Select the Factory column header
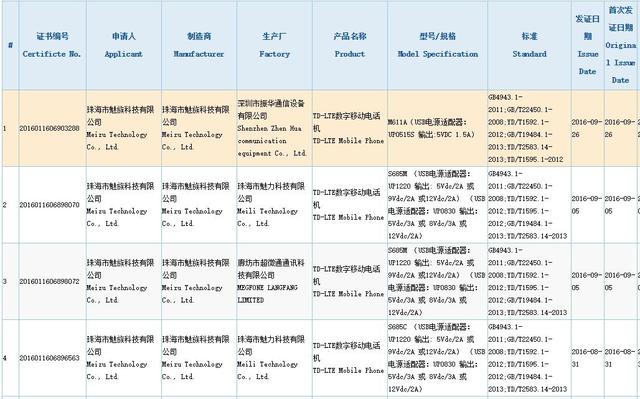The image size is (640, 399). click(x=274, y=45)
